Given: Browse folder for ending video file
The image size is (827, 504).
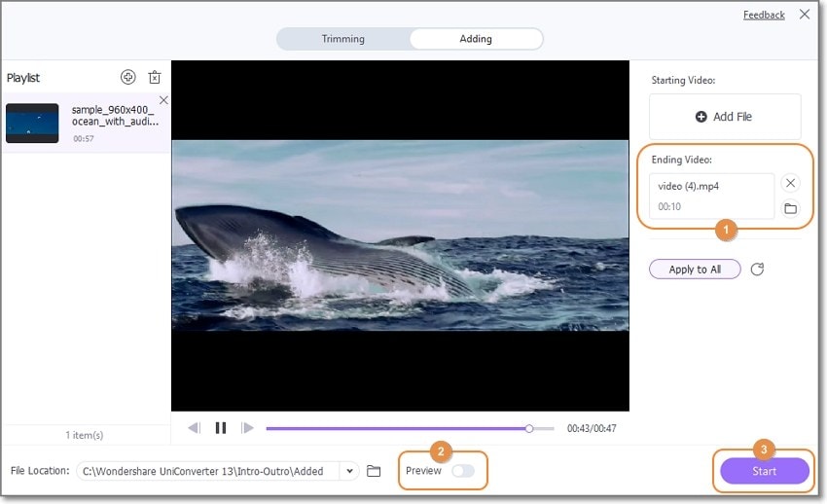Looking at the screenshot, I should pyautogui.click(x=790, y=208).
